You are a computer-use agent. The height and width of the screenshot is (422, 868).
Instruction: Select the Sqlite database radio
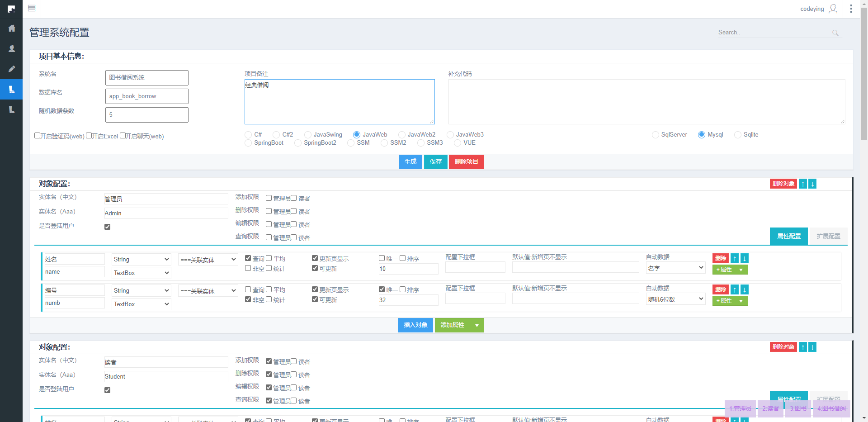(x=738, y=135)
